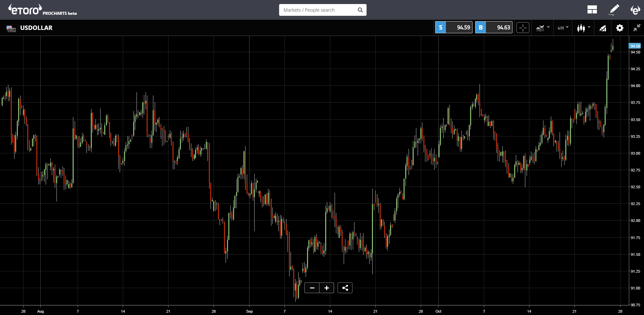
Task: Click the USDOLLAR flag icon
Action: [x=11, y=29]
